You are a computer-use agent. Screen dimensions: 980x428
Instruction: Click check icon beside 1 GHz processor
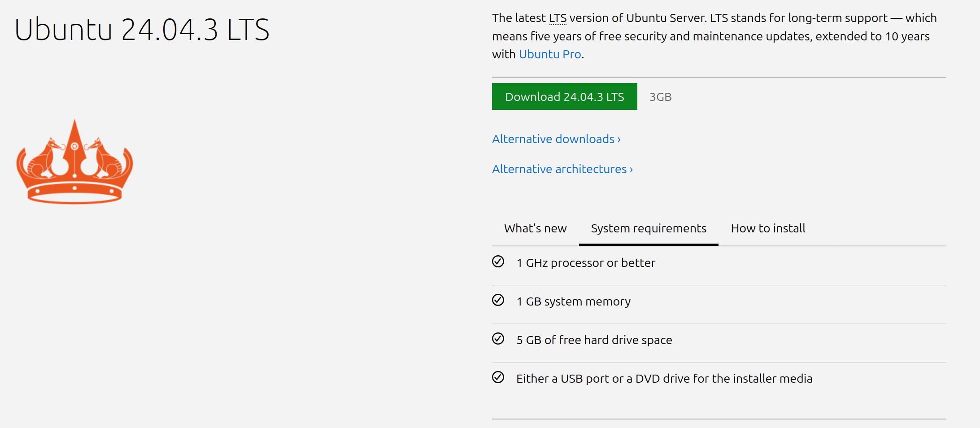point(498,262)
